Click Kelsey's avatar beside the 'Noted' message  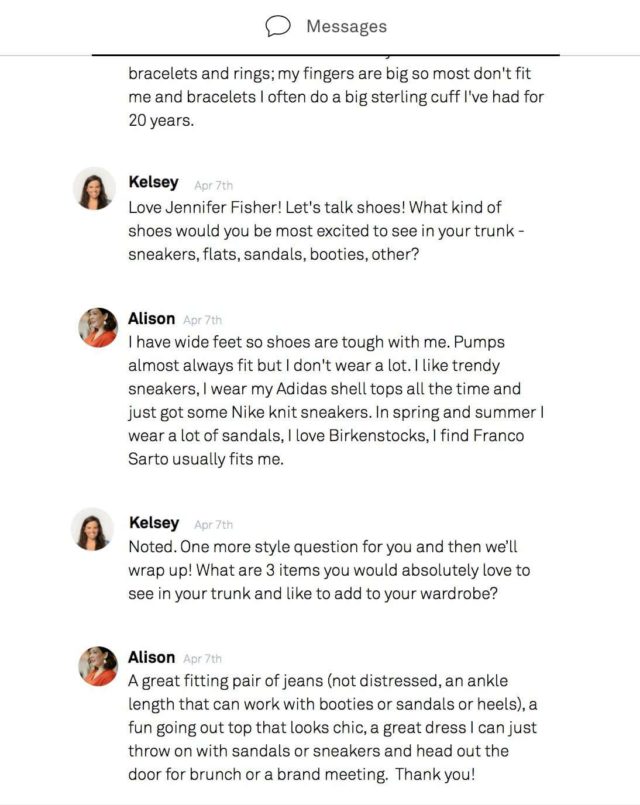pos(95,529)
